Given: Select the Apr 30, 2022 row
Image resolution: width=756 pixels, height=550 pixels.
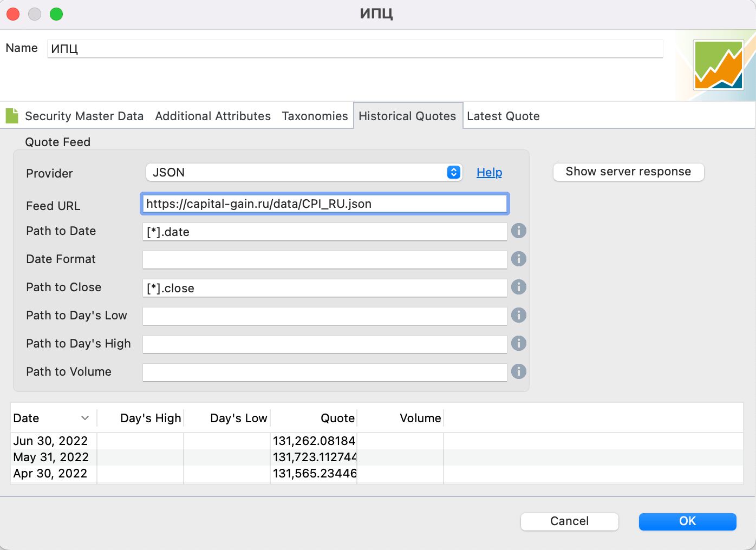Looking at the screenshot, I should point(376,474).
